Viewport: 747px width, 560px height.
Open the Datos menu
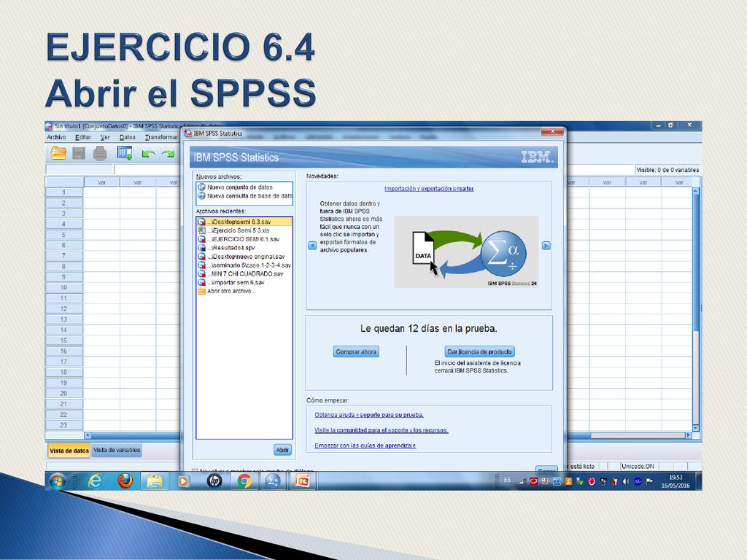[x=128, y=137]
